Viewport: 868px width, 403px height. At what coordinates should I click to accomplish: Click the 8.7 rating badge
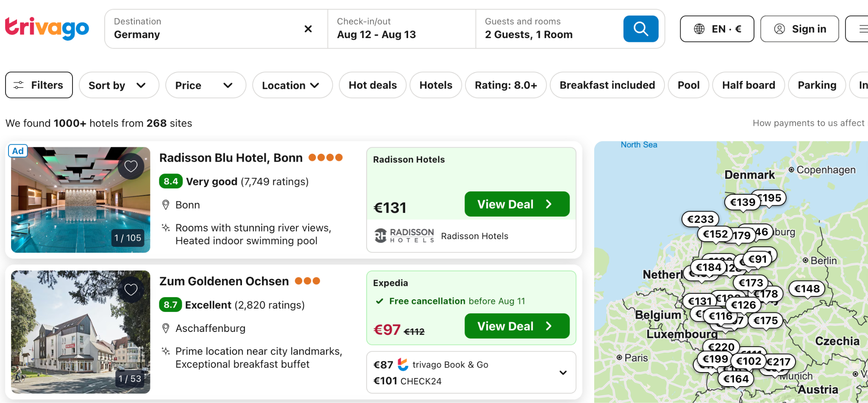tap(170, 304)
